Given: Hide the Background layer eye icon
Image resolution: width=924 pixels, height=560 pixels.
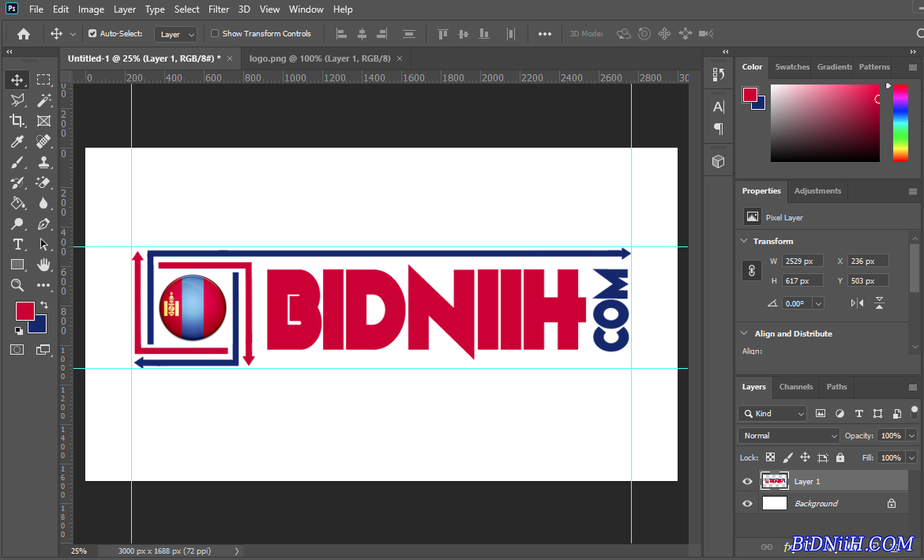Looking at the screenshot, I should (x=747, y=503).
